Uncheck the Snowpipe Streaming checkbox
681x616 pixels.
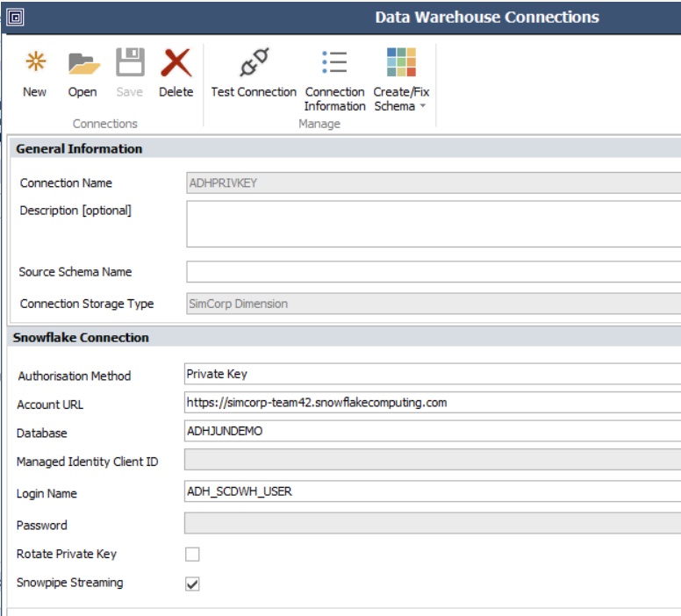192,584
